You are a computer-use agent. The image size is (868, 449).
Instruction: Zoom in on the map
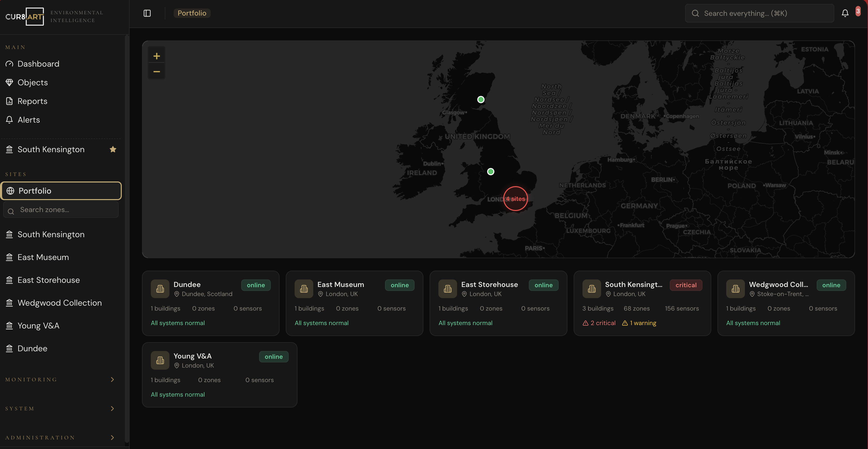[x=157, y=56]
